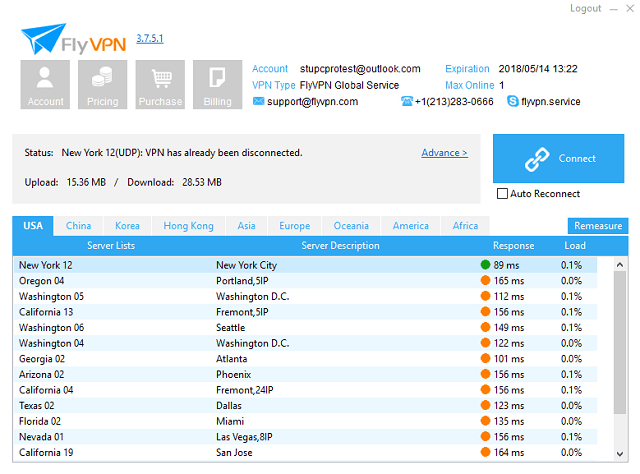This screenshot has height=474, width=640.
Task: Click the +1(213)283-0666 phone number
Action: pos(454,101)
